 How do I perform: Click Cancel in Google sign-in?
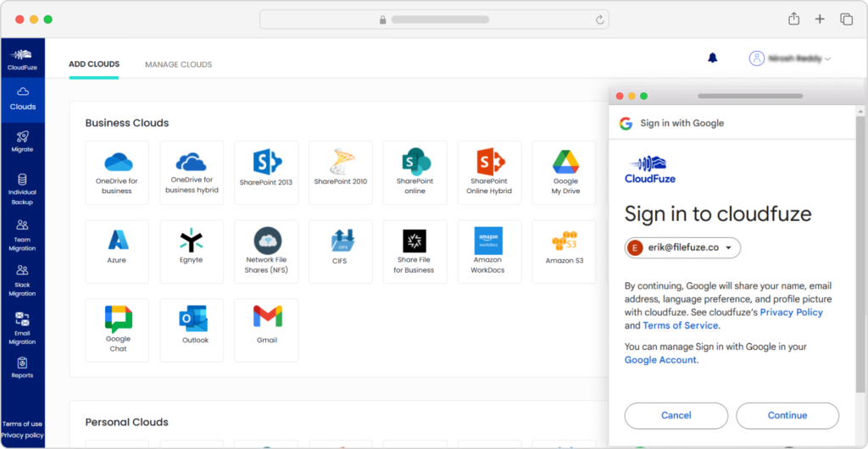676,416
